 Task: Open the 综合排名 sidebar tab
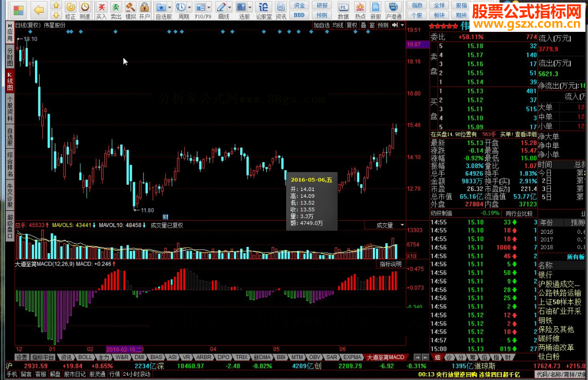tap(10, 164)
